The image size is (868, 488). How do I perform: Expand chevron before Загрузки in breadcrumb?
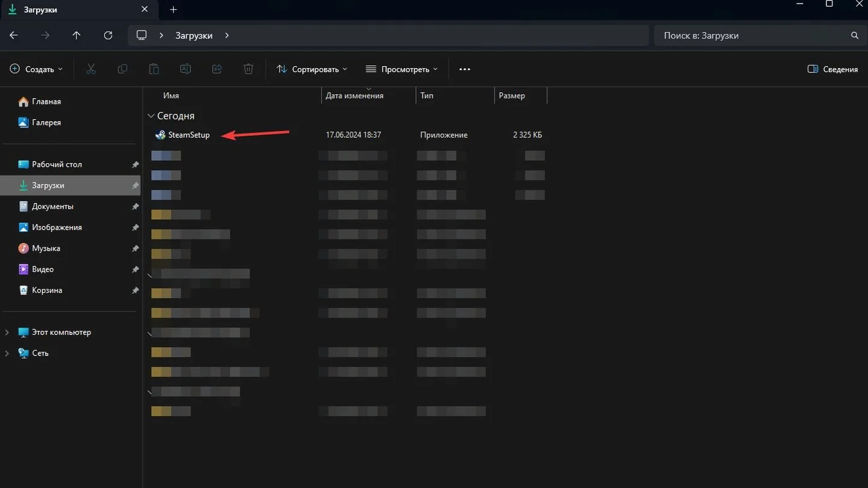[x=162, y=36]
